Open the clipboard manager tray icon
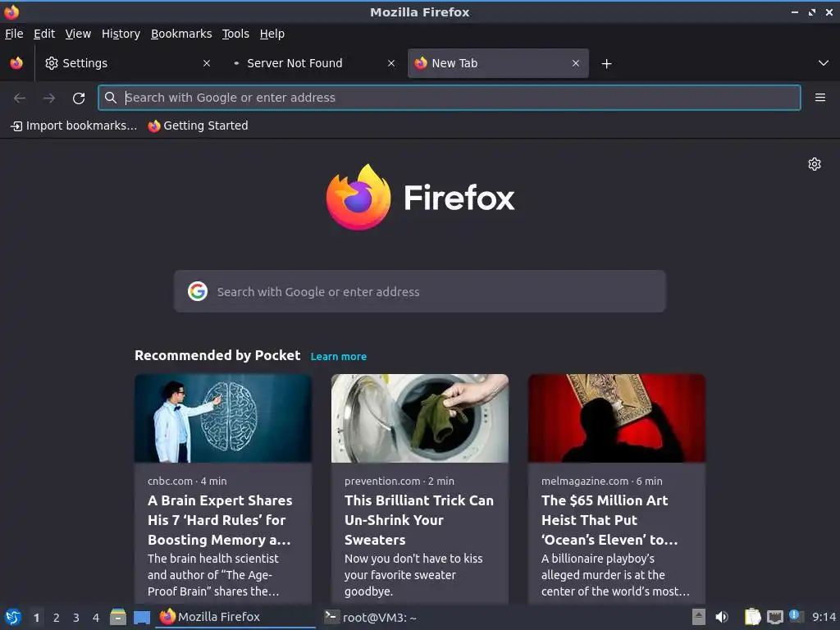This screenshot has height=630, width=840. (753, 617)
